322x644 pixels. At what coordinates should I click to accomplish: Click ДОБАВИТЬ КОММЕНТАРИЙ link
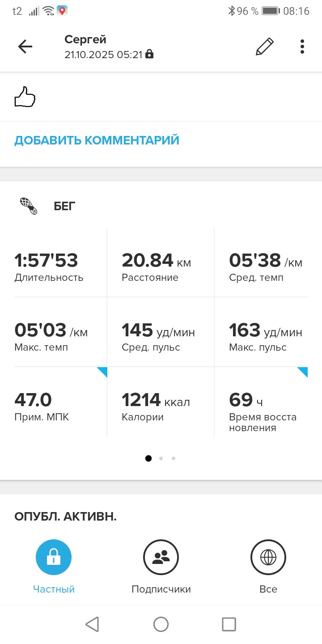coord(97,140)
